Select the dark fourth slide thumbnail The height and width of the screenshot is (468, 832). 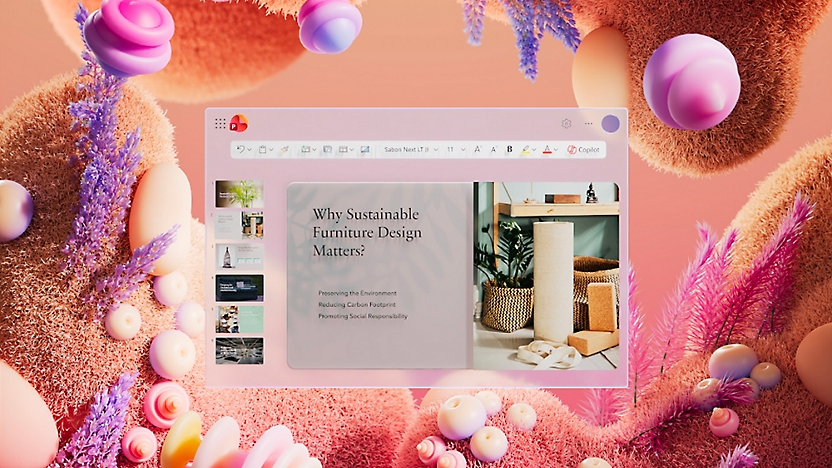[x=239, y=288]
